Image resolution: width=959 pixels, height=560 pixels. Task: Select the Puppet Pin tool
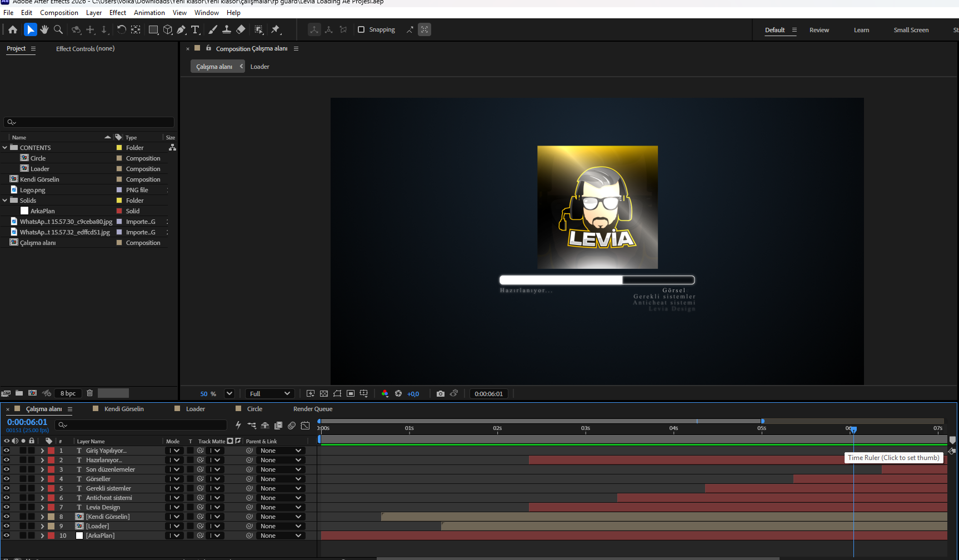pos(276,29)
